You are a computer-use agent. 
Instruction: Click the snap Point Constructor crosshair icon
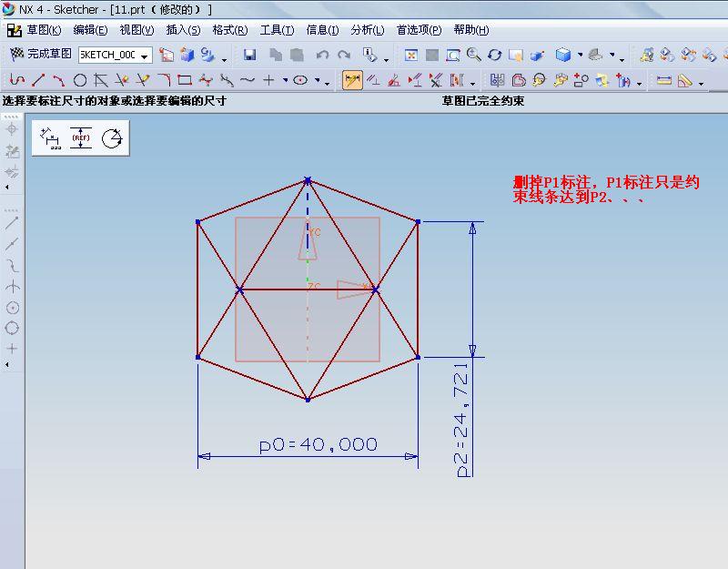[x=12, y=129]
